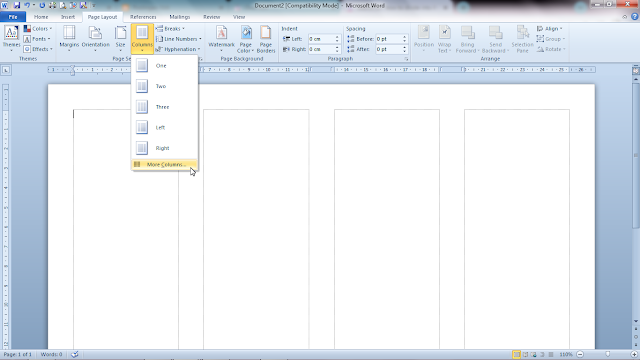Viewport: 640px width, 360px height.
Task: Switch to Full Screen Reading view
Action: click(525, 354)
